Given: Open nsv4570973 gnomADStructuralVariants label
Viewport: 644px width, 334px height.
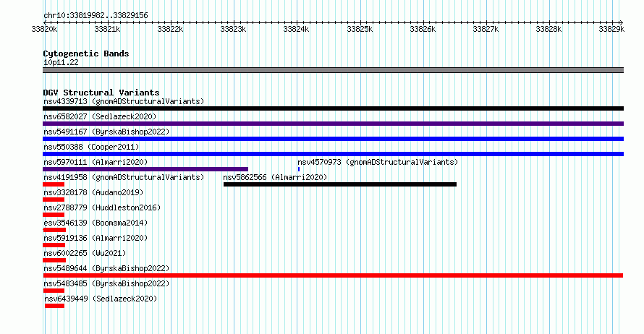Looking at the screenshot, I should [x=378, y=162].
